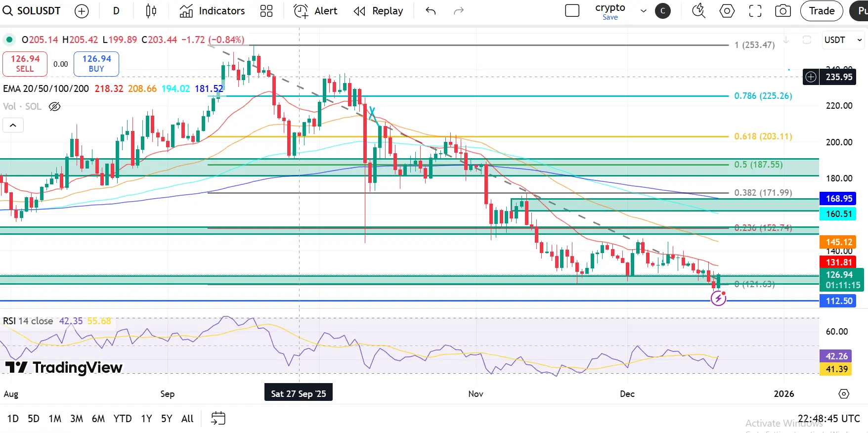Screen dimensions: 868x433
Task: Click the Fib level label 1 (253.47)
Action: click(754, 45)
